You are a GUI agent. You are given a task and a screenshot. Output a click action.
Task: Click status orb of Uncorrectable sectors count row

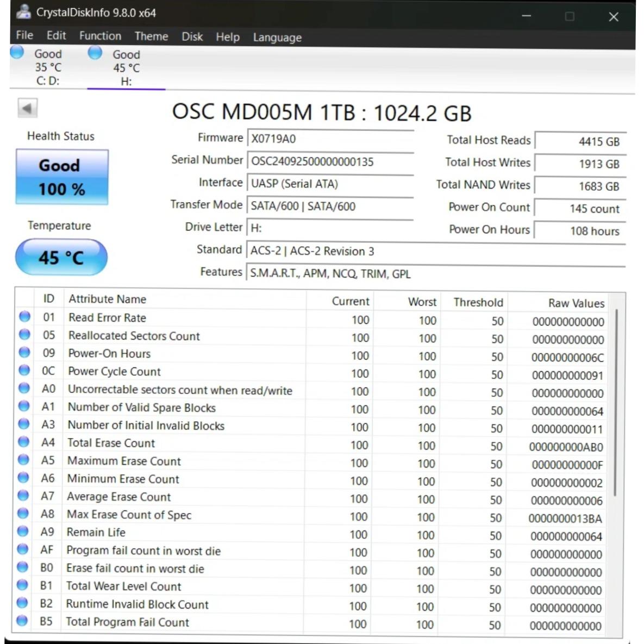24,388
